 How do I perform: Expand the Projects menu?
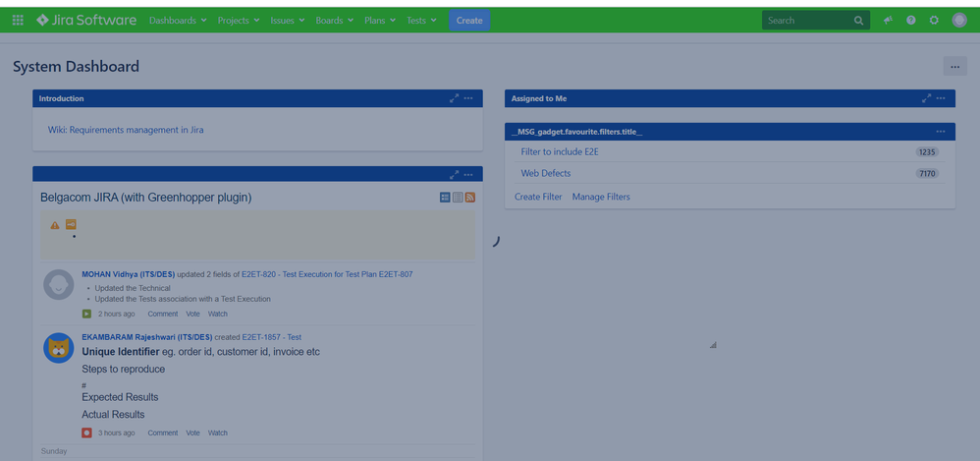coord(238,20)
